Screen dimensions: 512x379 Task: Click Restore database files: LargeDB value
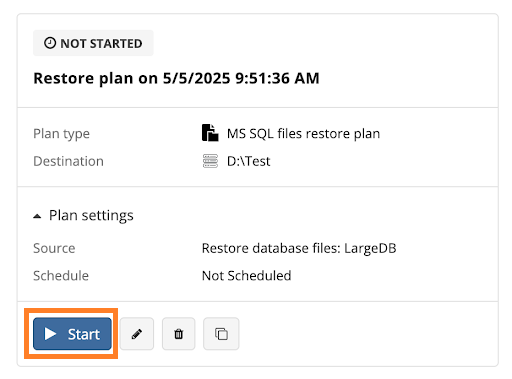(x=299, y=249)
